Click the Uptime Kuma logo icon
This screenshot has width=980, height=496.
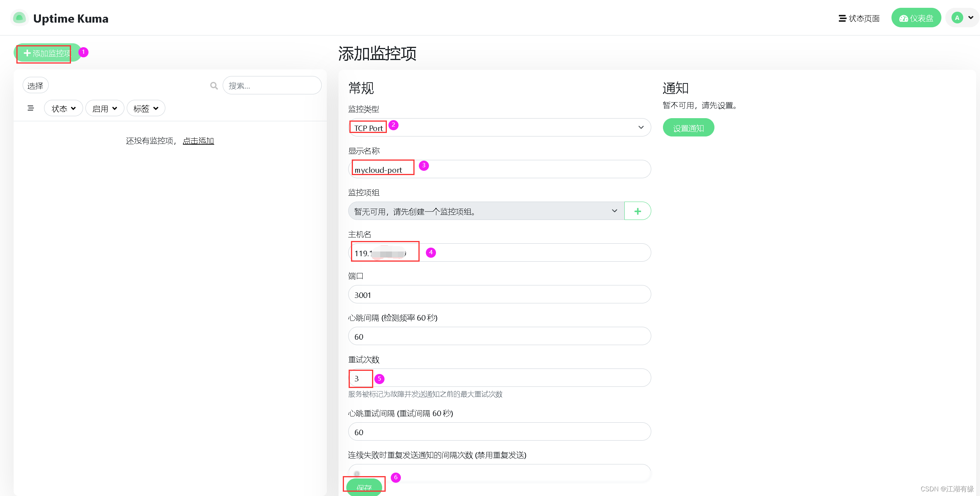click(x=19, y=18)
